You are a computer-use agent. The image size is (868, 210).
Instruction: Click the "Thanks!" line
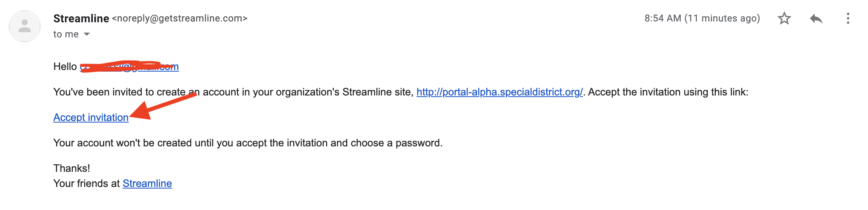(x=72, y=168)
